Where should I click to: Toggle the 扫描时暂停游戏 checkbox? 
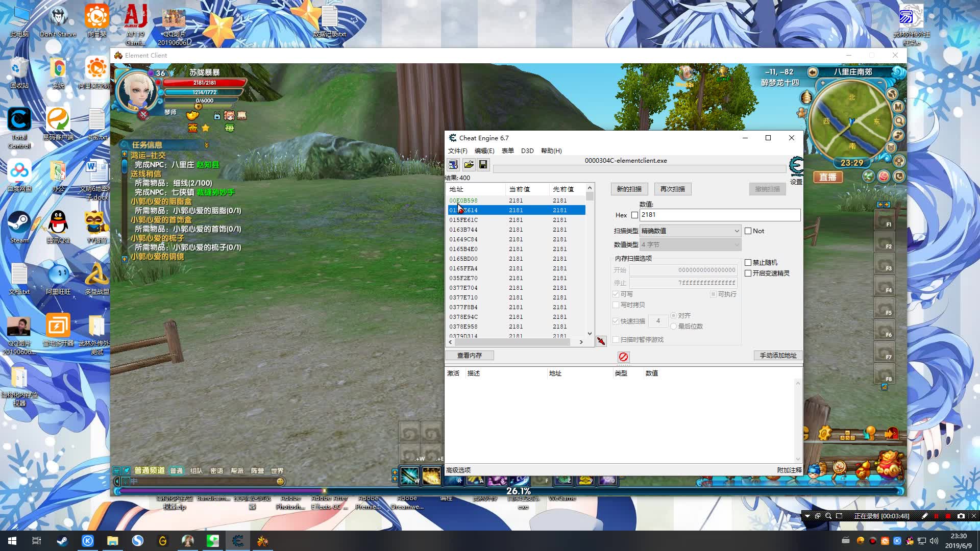(x=616, y=340)
